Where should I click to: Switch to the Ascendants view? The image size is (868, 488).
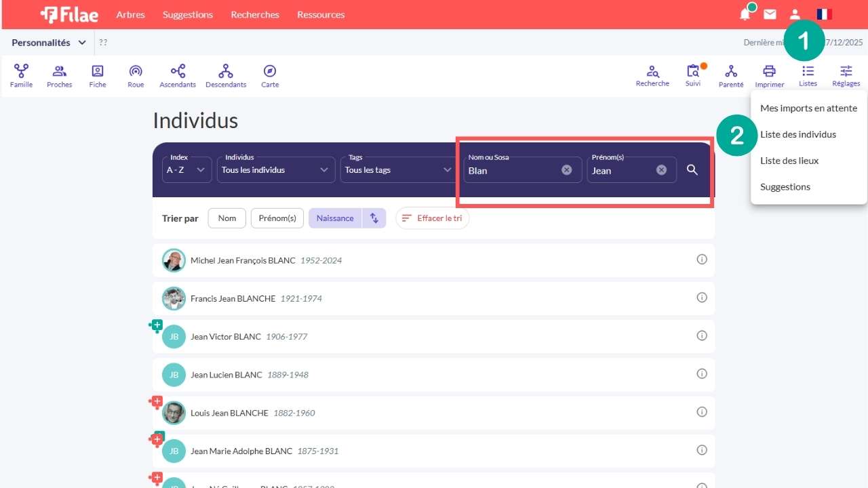[178, 75]
